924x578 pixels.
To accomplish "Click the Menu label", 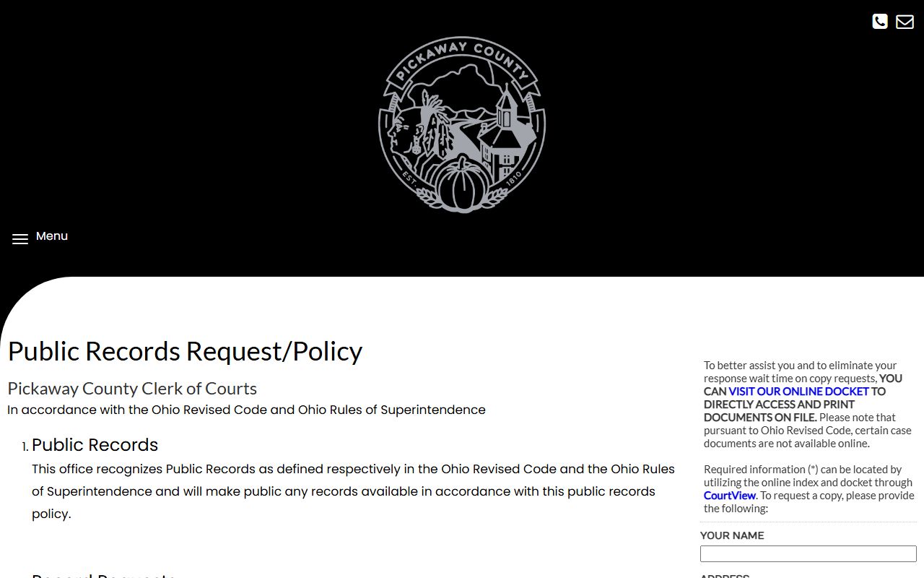I will tap(52, 236).
